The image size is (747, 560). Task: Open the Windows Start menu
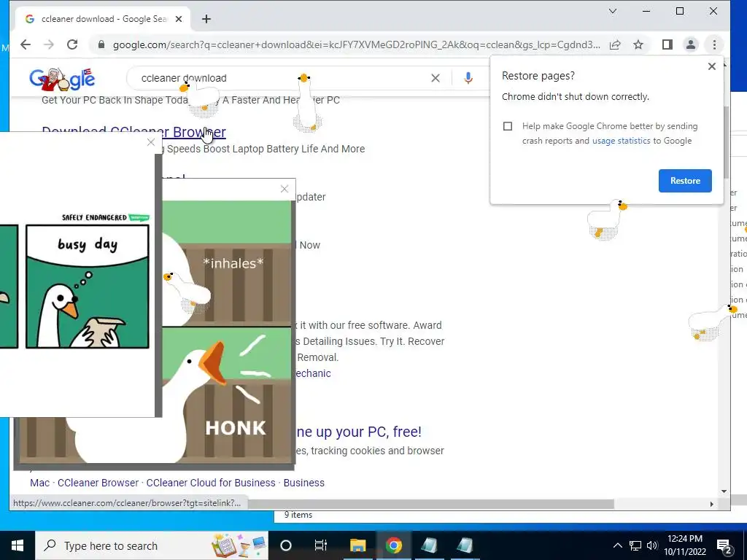(18, 545)
